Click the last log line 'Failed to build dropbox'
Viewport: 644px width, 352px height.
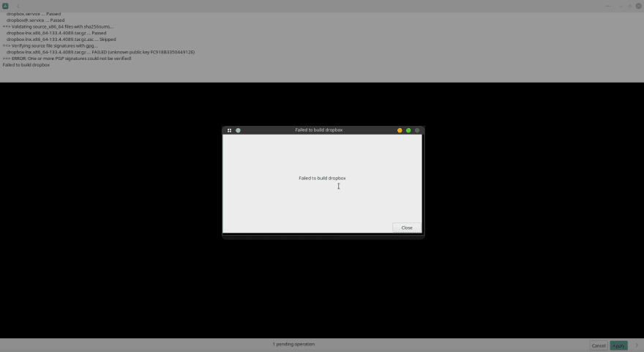click(x=26, y=65)
